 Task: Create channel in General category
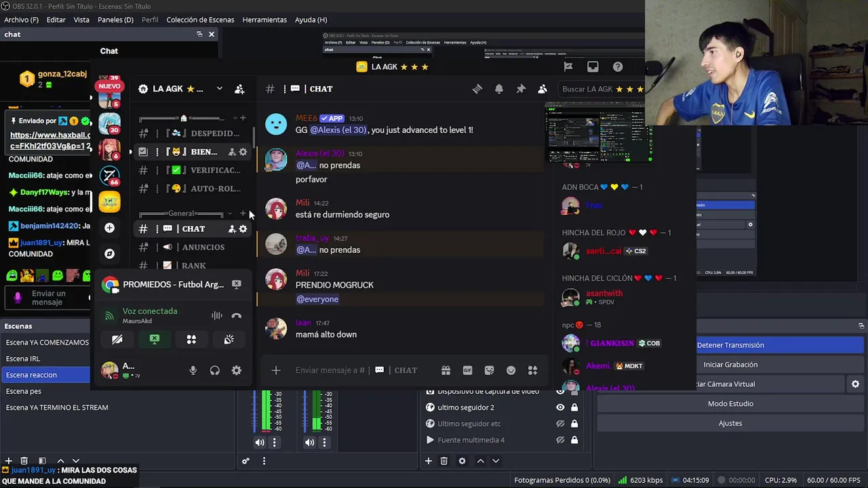click(x=243, y=213)
